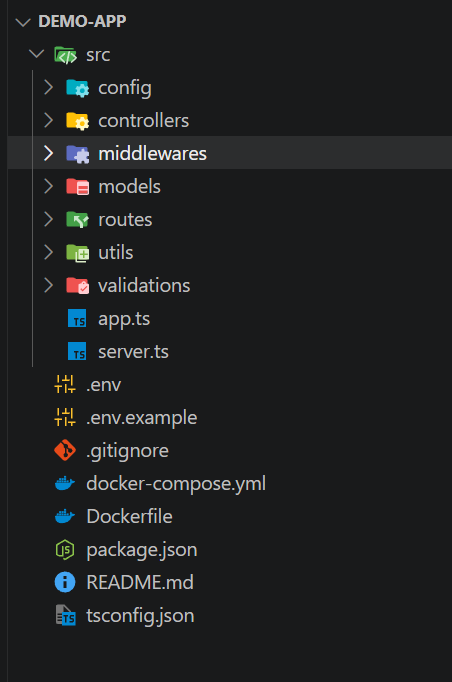Click the Docker icon beside Dockerfile

tap(65, 517)
